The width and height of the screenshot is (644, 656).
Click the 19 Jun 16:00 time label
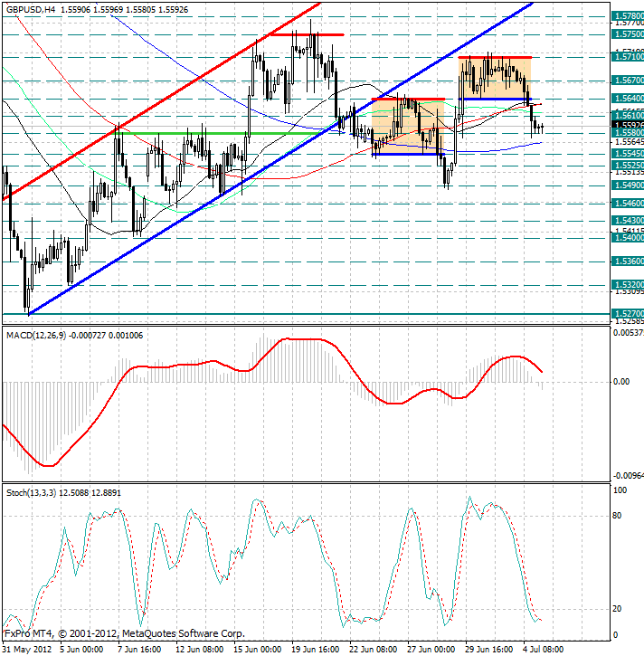pos(316,650)
